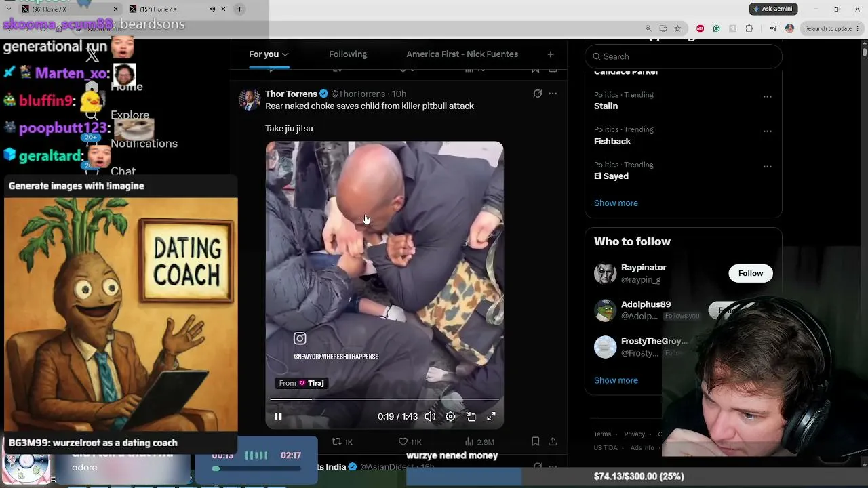Open Grammarly extension icon
This screenshot has height=488, width=868.
(716, 28)
